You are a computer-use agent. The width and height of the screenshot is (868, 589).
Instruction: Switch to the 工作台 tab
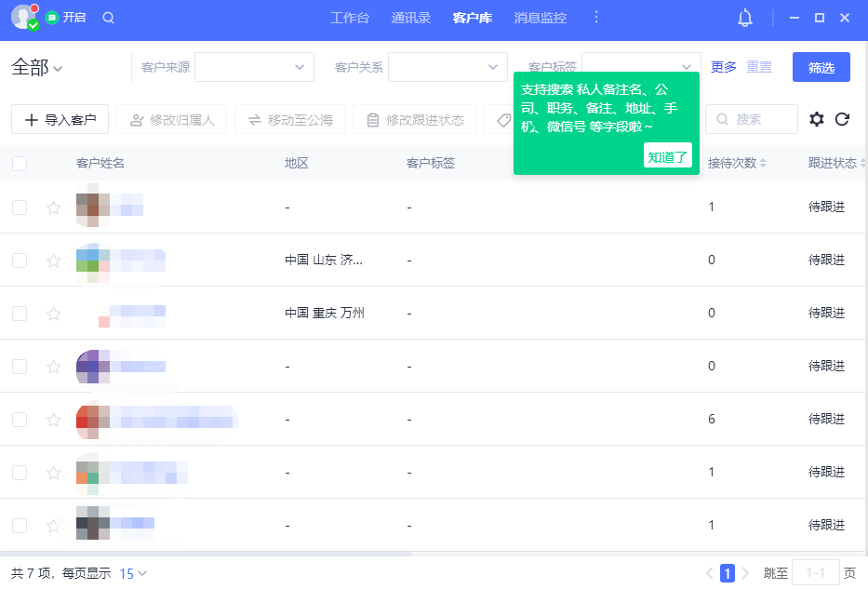pyautogui.click(x=351, y=18)
